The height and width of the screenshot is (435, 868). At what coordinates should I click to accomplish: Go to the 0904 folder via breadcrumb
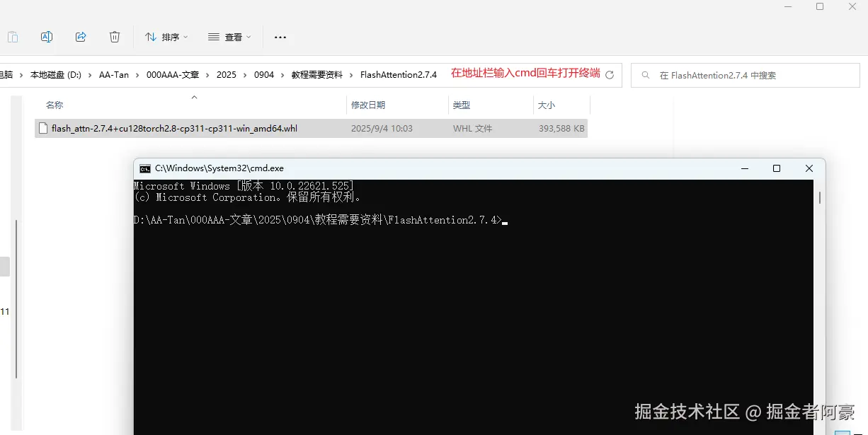click(x=263, y=74)
